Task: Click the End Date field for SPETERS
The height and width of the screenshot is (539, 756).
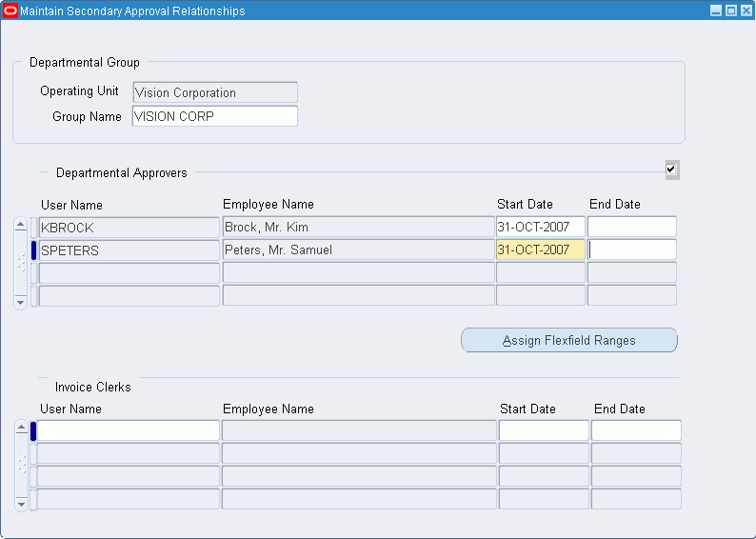Action: (x=632, y=250)
